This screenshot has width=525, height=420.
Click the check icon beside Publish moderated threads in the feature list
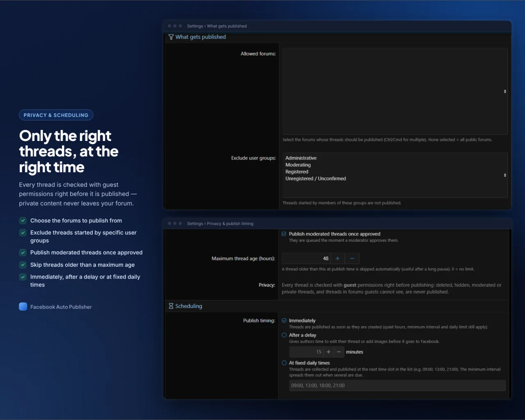[x=23, y=252]
